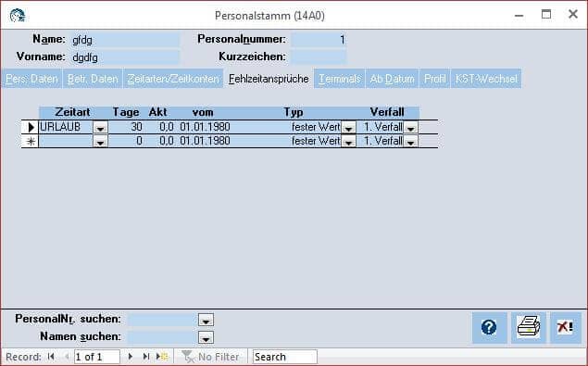Click the application clock logo icon
Image resolution: width=588 pixels, height=366 pixels.
click(18, 16)
